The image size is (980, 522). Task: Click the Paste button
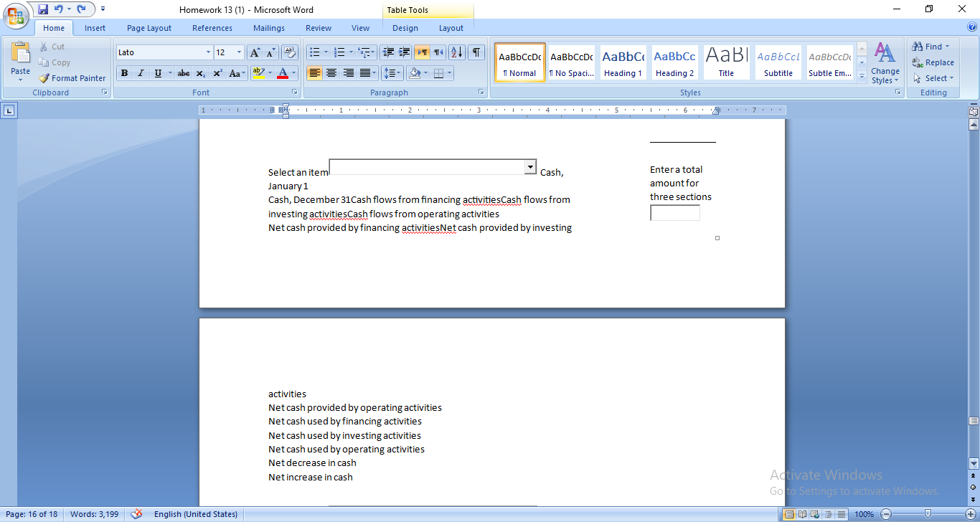(19, 57)
